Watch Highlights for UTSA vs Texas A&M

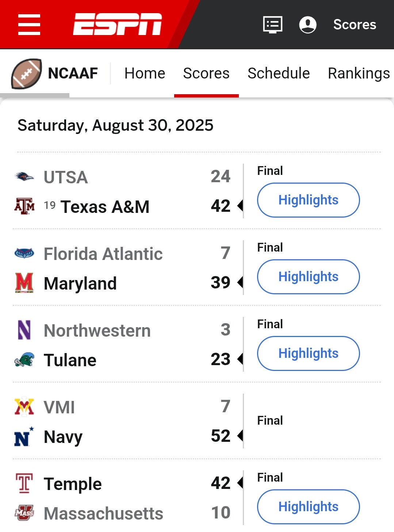pyautogui.click(x=308, y=200)
